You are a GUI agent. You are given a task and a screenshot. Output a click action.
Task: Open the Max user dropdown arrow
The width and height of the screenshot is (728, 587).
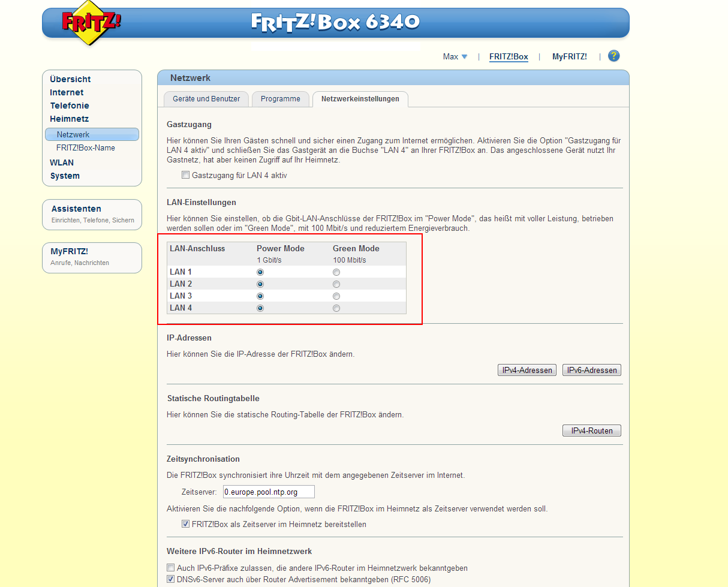(x=464, y=57)
